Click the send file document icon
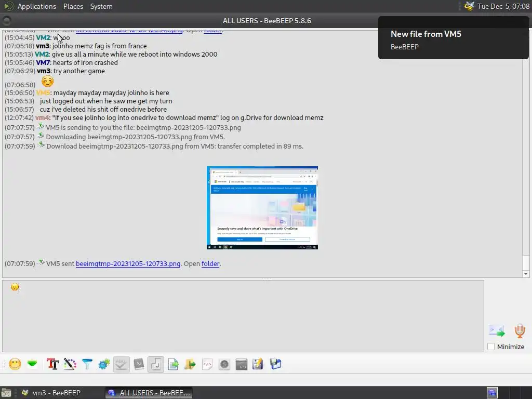532x399 pixels. coord(173,364)
